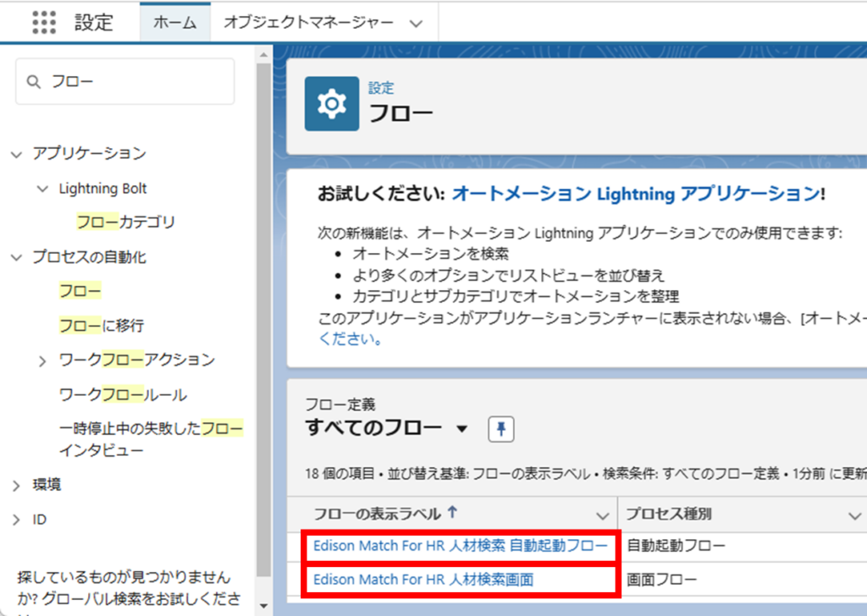Switch to the オブジェクトマネージャー tab
This screenshot has width=867, height=616.
[308, 23]
